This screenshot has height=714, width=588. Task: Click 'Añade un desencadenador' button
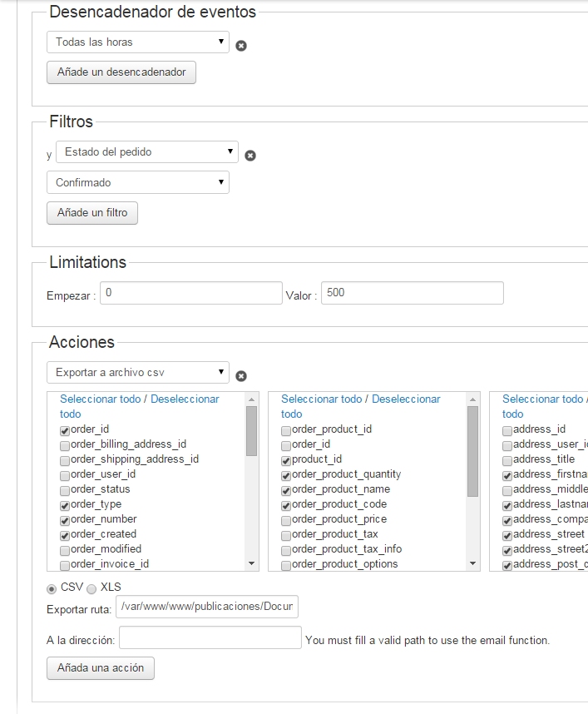pos(121,72)
